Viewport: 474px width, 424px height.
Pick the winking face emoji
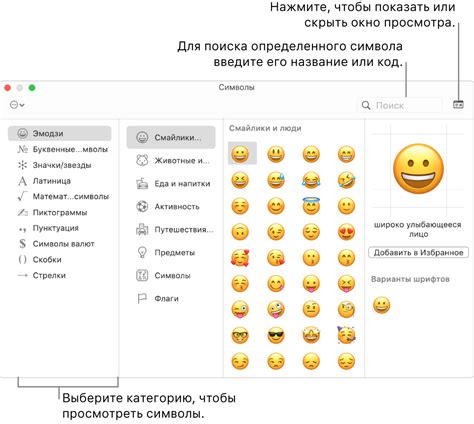point(276,232)
